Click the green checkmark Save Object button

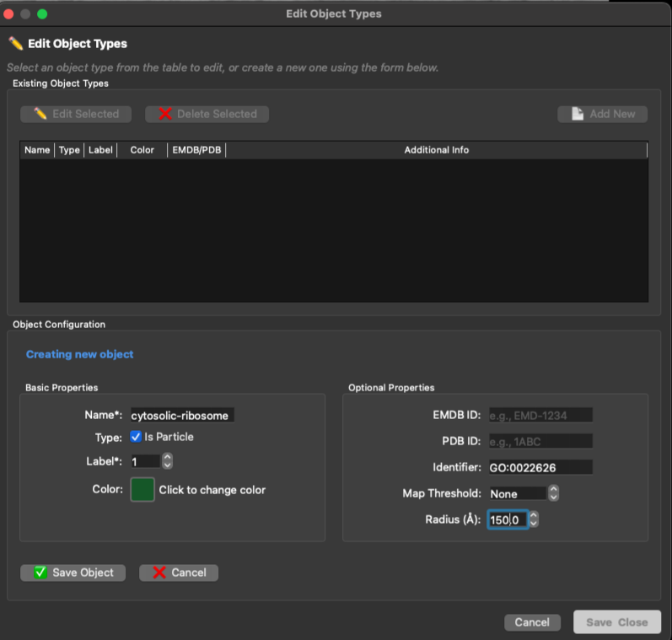[73, 573]
